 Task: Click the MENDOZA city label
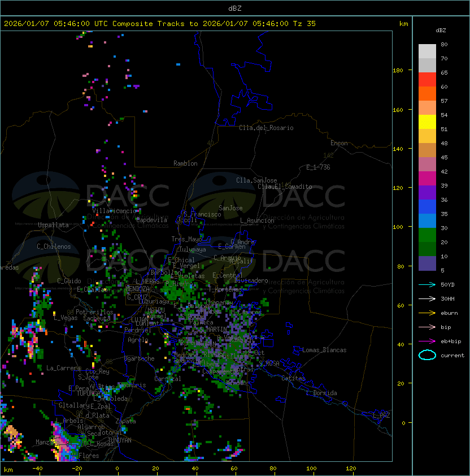coord(137,288)
